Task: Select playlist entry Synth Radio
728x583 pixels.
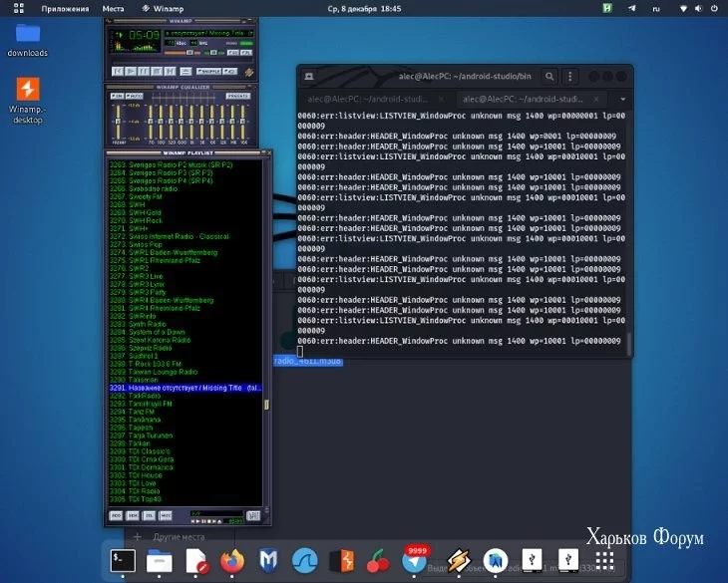Action: point(185,324)
